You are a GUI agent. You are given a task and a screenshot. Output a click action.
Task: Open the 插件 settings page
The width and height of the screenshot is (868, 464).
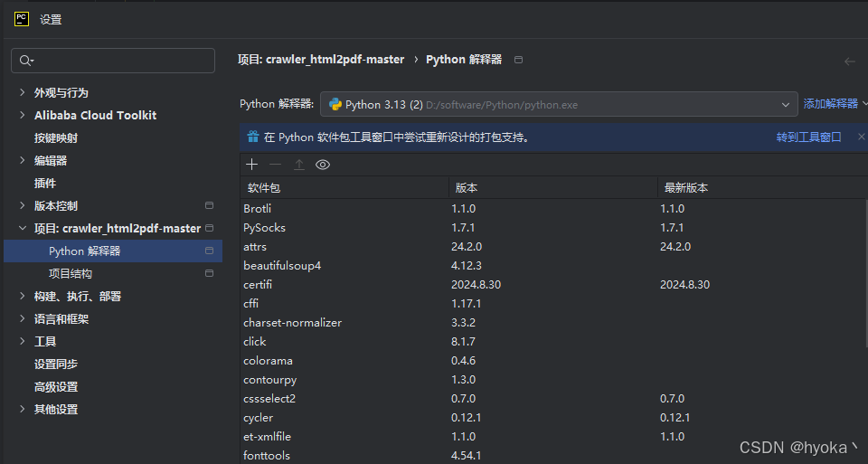45,184
